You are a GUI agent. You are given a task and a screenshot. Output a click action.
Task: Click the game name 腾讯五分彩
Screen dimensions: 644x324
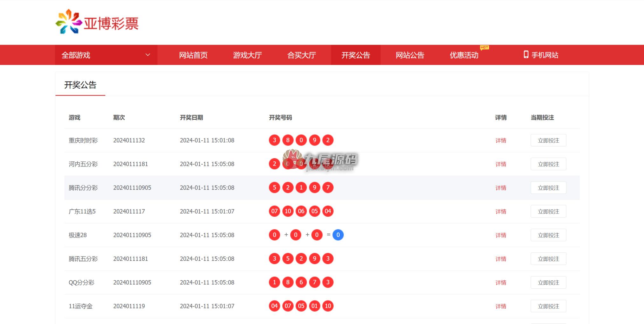pos(83,259)
